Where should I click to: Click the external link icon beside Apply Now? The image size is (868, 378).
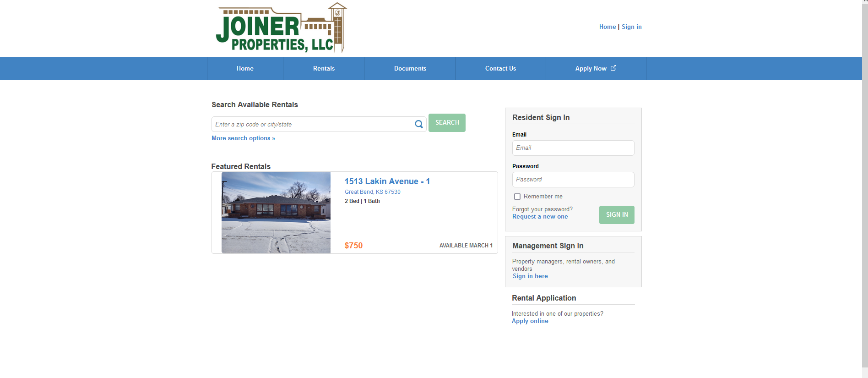[x=613, y=68]
